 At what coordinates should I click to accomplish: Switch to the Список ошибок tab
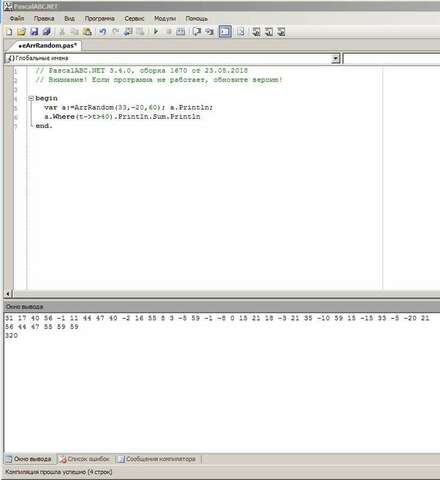coord(84,459)
